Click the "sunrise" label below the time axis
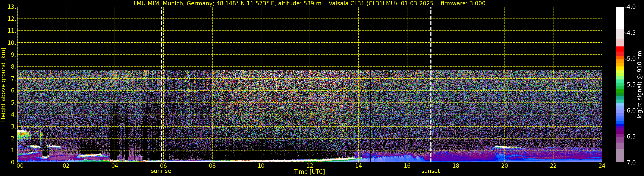Viewport: 644px width, 176px height. click(161, 171)
